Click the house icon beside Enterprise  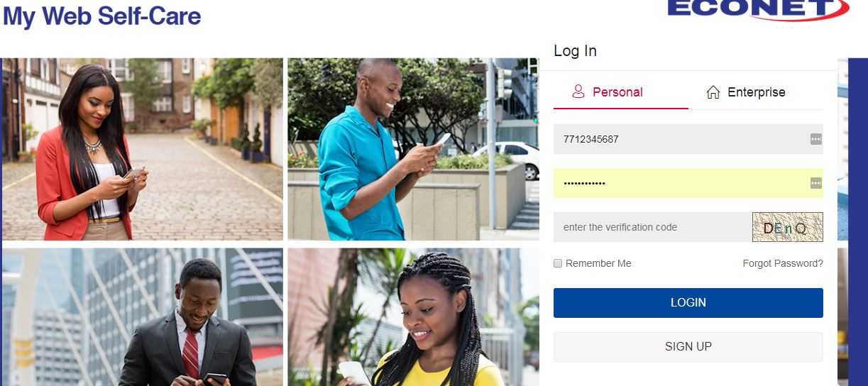[x=713, y=92]
